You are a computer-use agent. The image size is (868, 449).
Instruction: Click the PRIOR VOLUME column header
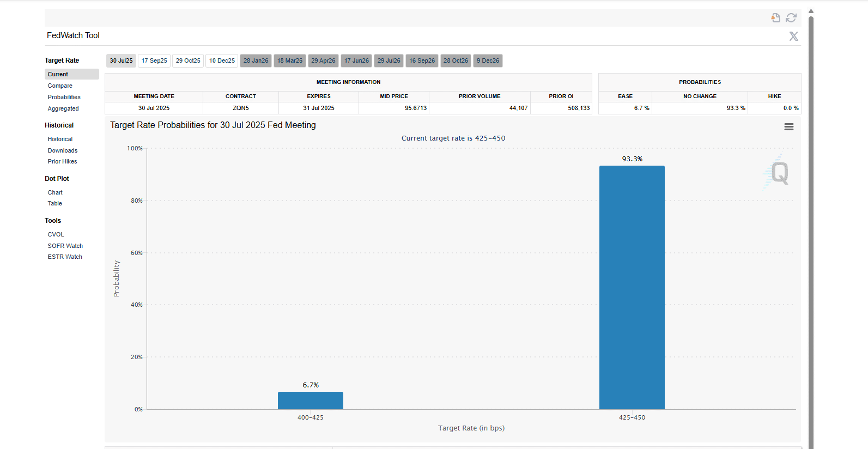(x=479, y=96)
